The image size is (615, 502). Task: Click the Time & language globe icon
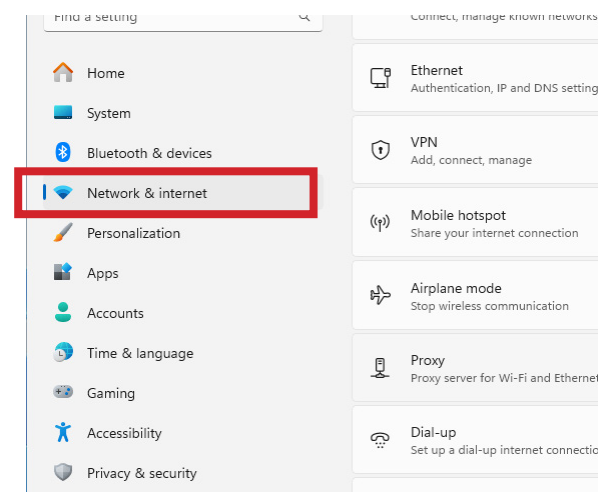click(63, 352)
